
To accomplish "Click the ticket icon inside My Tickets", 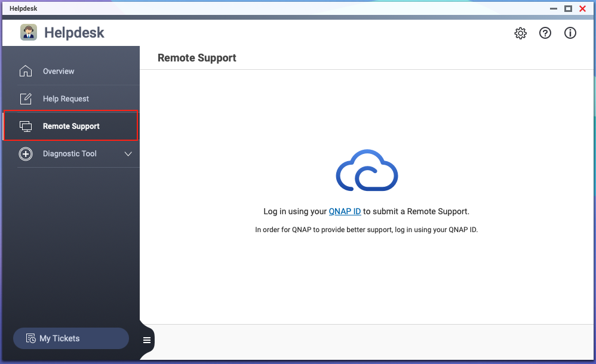I will click(30, 338).
